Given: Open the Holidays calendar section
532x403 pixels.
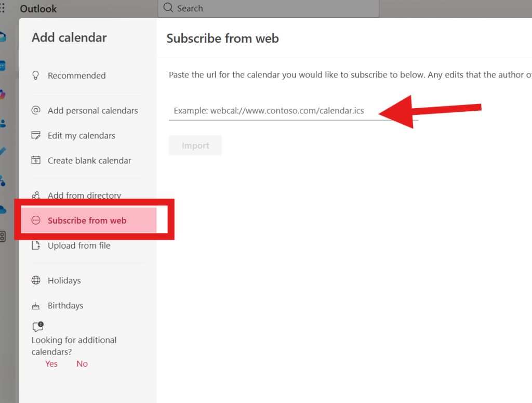Looking at the screenshot, I should click(x=64, y=280).
